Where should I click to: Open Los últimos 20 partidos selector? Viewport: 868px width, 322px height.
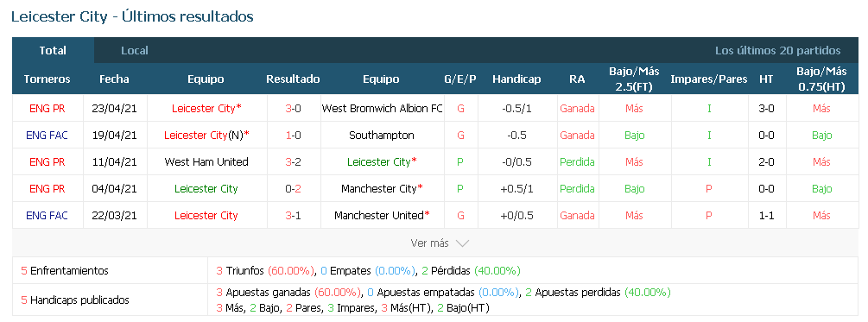click(x=778, y=50)
